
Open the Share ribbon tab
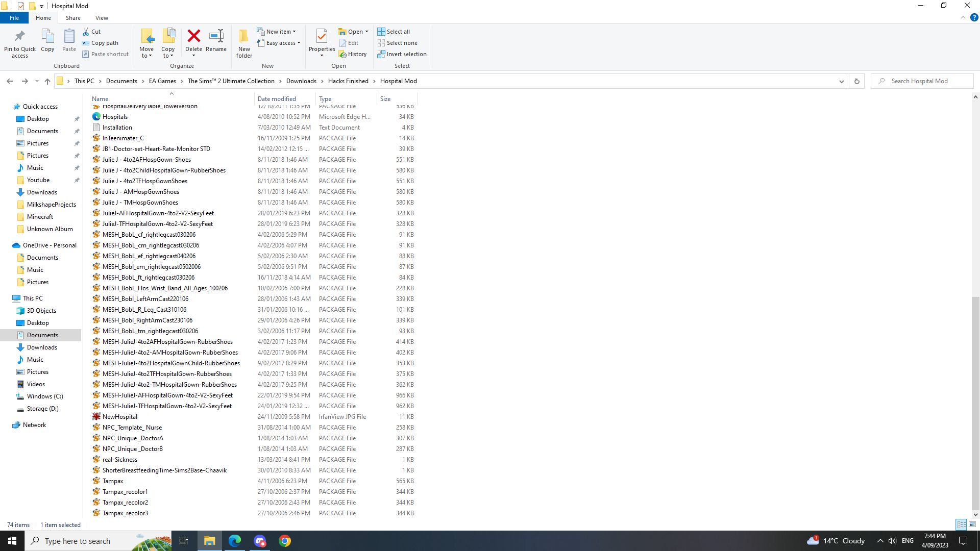pos(73,18)
